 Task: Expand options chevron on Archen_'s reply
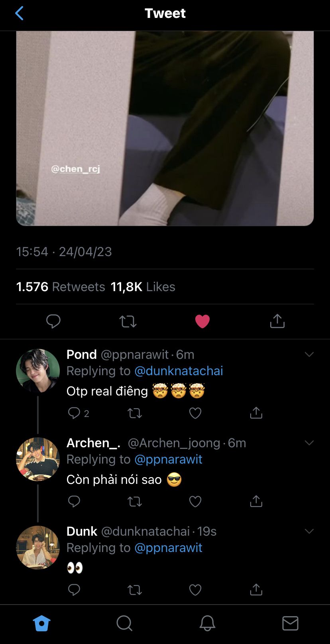pyautogui.click(x=309, y=443)
